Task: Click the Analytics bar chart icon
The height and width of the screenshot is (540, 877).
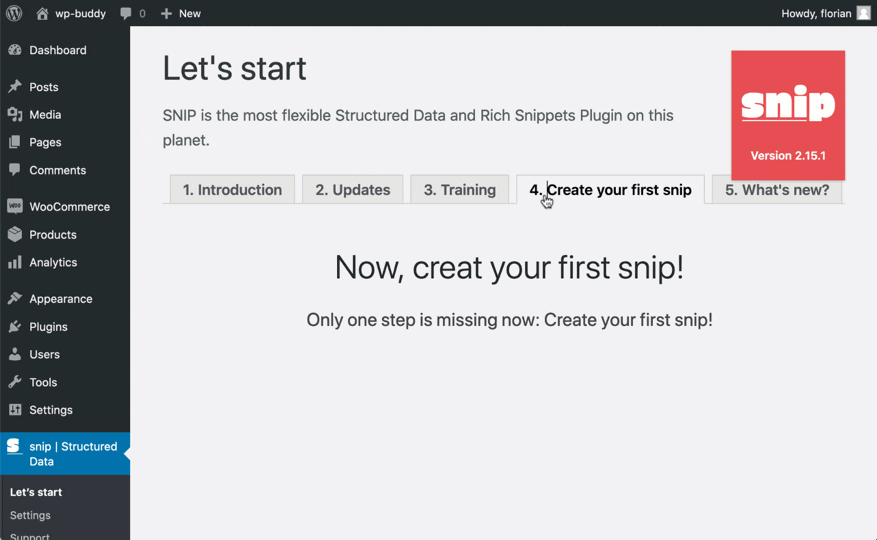Action: point(15,262)
